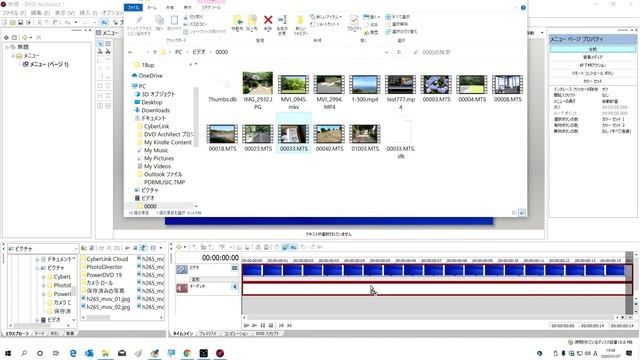Click the Rename icon in Explorer ribbon
The image size is (640, 360).
pyautogui.click(x=282, y=20)
